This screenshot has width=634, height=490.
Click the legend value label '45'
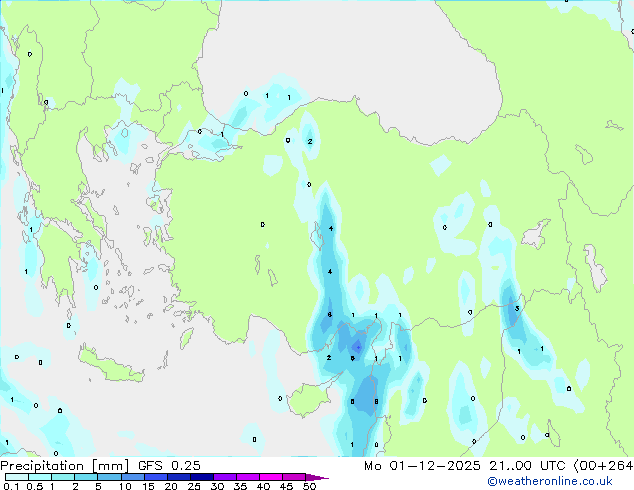tap(286, 486)
